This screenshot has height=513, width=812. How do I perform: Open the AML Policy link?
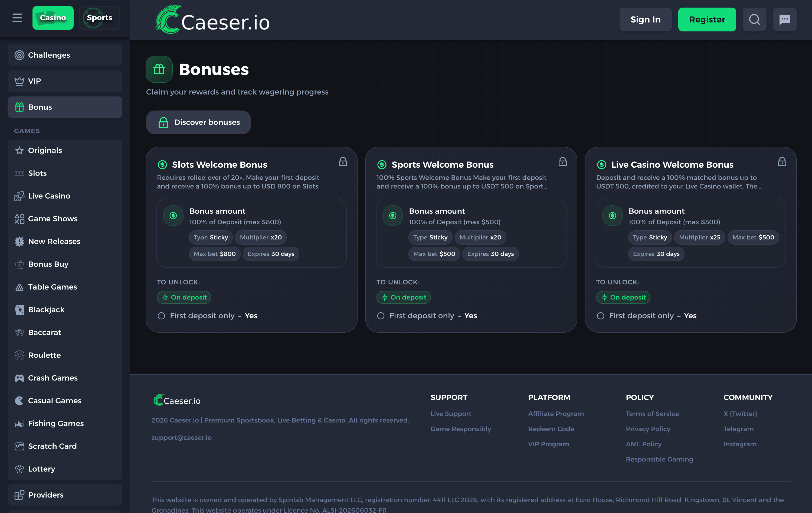point(643,444)
